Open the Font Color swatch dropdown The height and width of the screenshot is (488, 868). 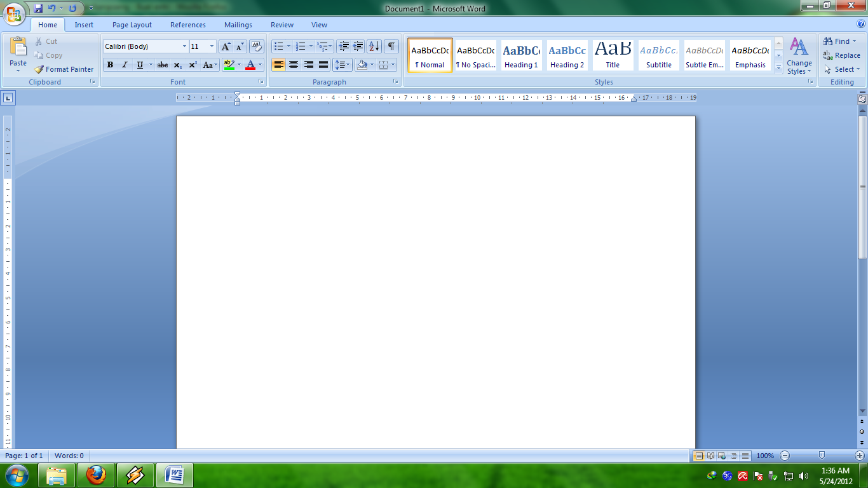pos(260,64)
